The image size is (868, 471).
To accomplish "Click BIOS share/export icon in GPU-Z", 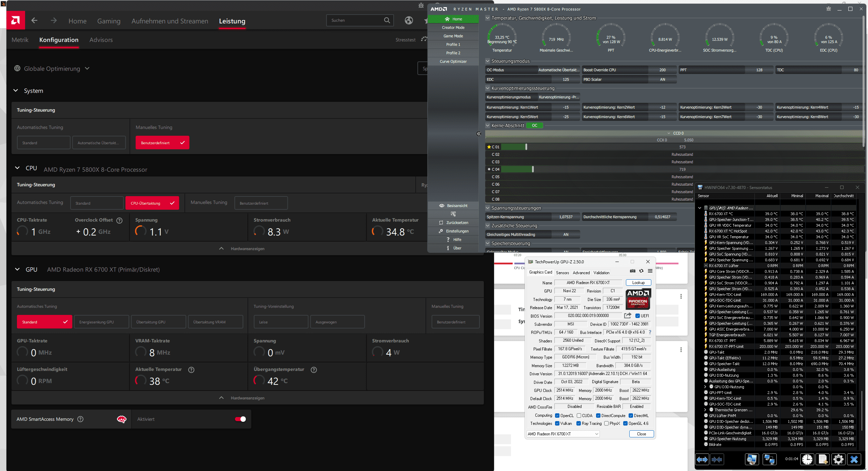I will pyautogui.click(x=628, y=316).
